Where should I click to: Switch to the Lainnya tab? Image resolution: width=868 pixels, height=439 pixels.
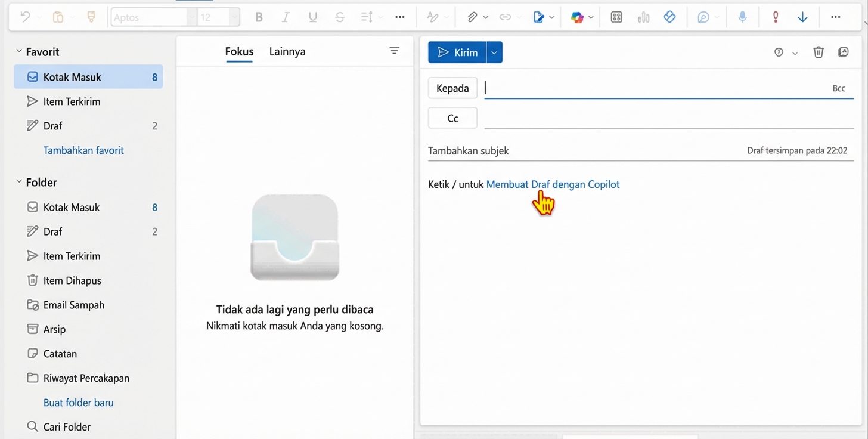pyautogui.click(x=287, y=52)
